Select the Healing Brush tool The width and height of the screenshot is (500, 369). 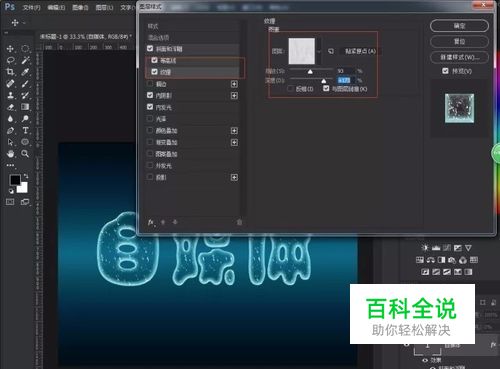point(10,84)
